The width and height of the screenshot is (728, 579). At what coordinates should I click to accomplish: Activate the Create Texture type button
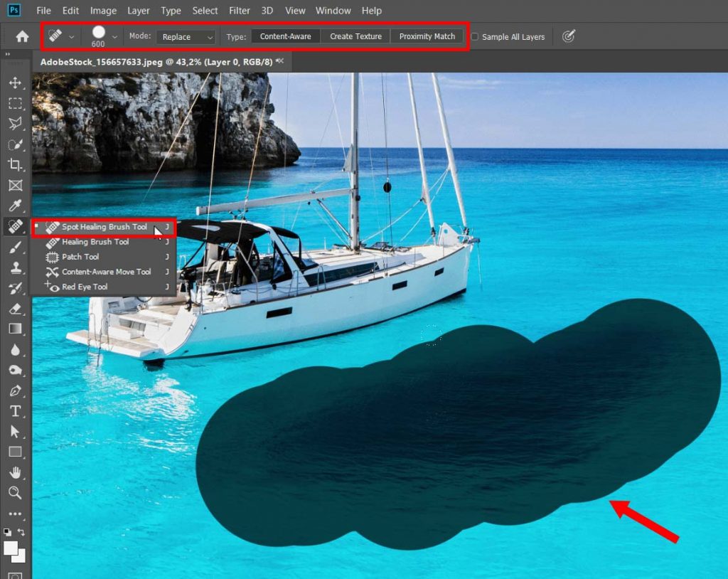click(355, 36)
